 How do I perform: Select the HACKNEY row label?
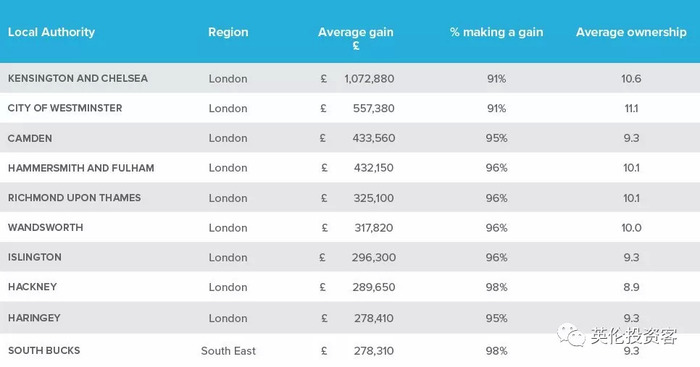[x=33, y=287]
